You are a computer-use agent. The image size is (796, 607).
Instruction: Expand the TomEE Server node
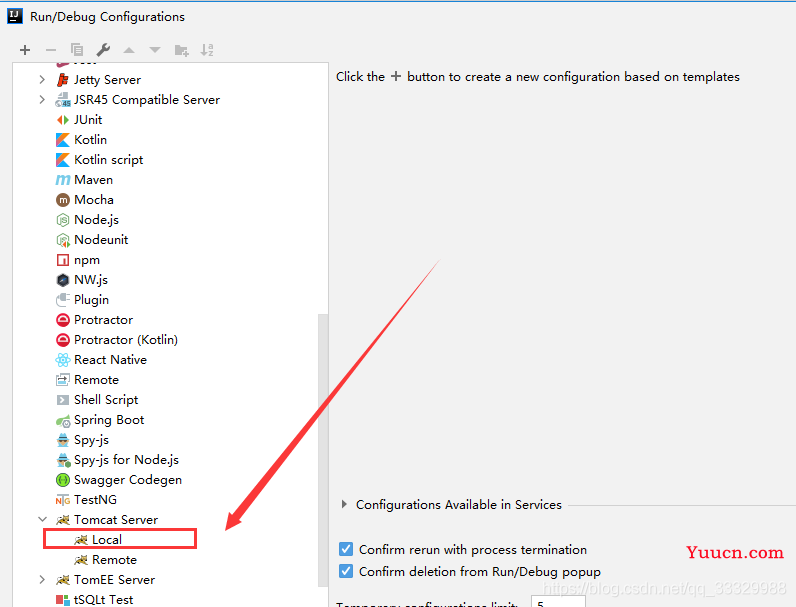42,580
